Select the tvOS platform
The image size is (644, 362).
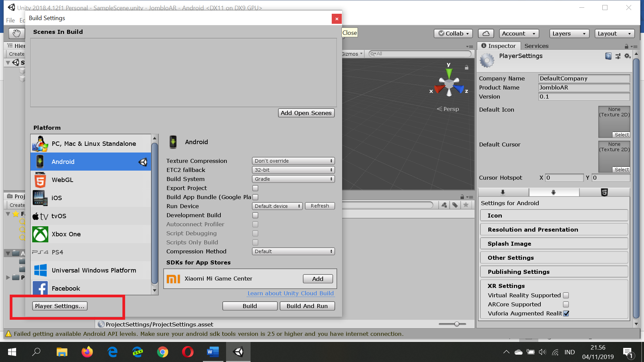(91, 216)
